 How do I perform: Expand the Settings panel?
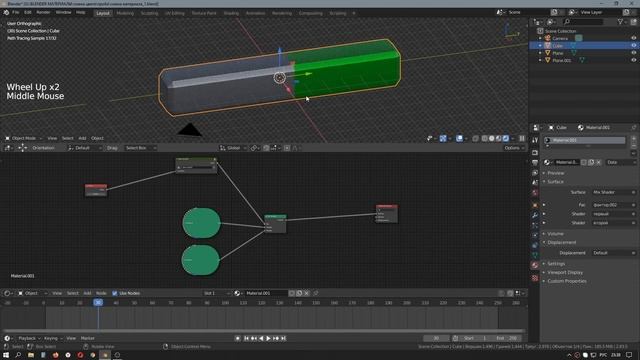556,264
